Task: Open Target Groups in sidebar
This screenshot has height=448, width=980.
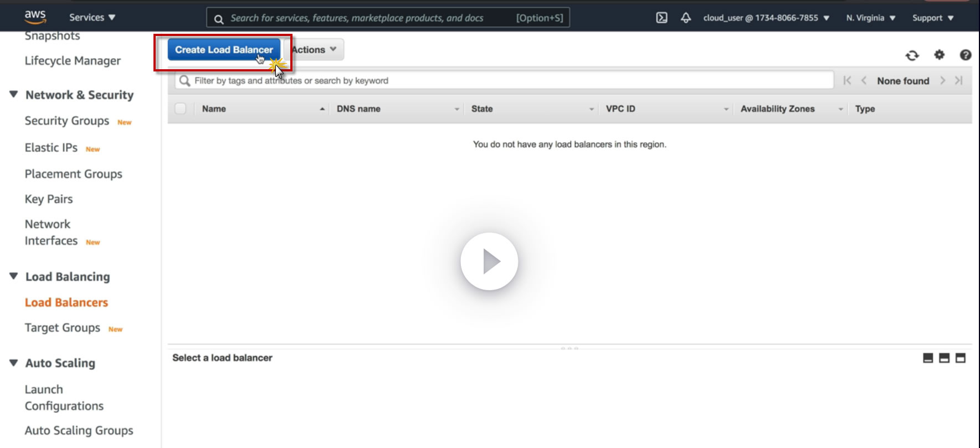Action: coord(63,328)
